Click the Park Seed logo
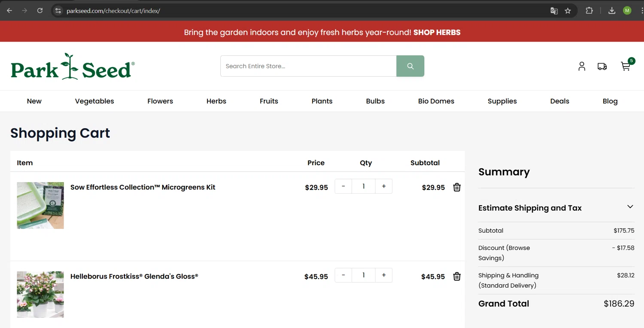The image size is (644, 328). (73, 66)
